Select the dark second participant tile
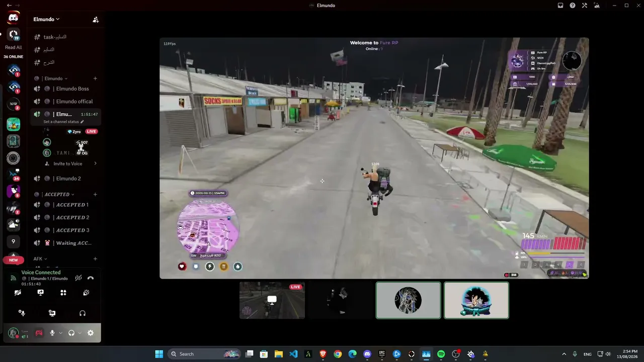644x362 pixels. click(x=341, y=300)
